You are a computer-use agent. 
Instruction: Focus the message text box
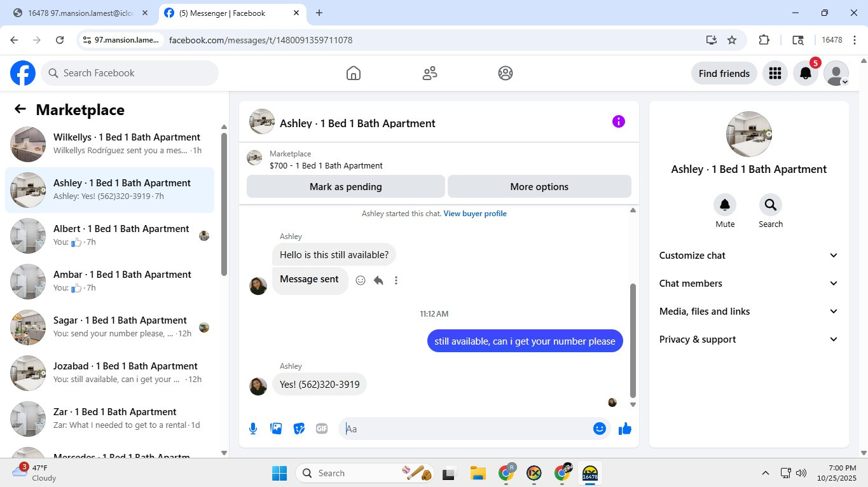point(467,429)
